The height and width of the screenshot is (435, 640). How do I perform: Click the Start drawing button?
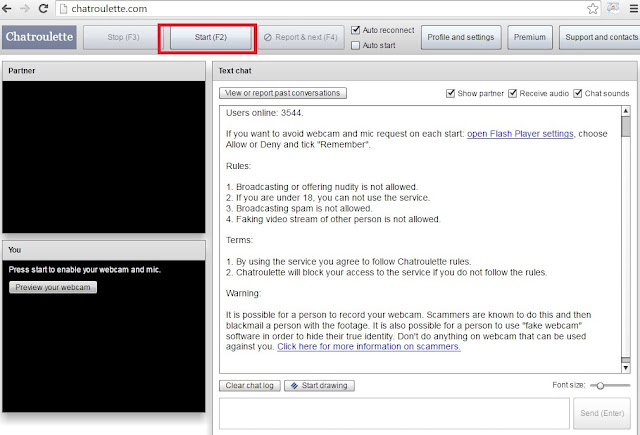point(319,386)
